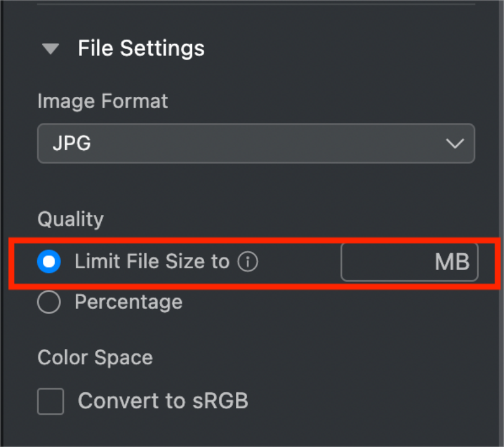Click the "Image Format" label
Viewport: 504px width, 447px height.
click(102, 101)
